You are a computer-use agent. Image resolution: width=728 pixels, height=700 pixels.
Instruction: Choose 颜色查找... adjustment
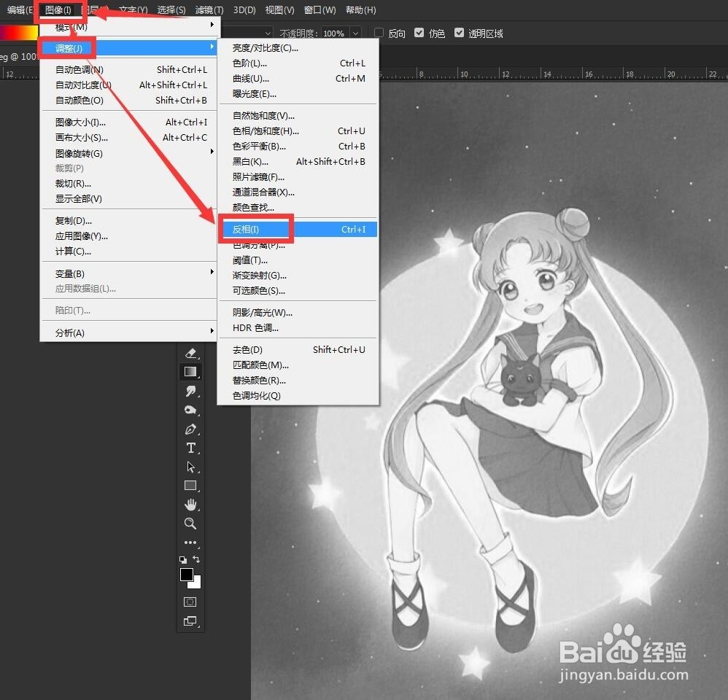(298, 208)
